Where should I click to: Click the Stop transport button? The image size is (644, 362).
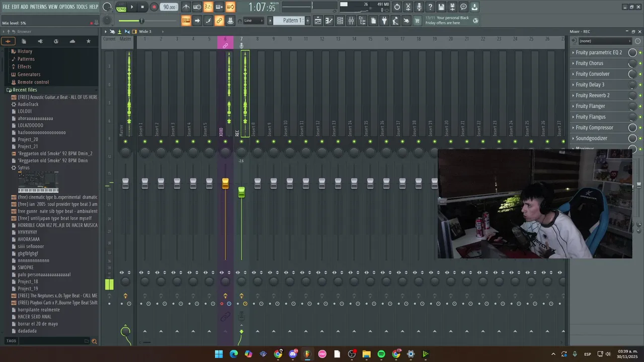pos(142,7)
